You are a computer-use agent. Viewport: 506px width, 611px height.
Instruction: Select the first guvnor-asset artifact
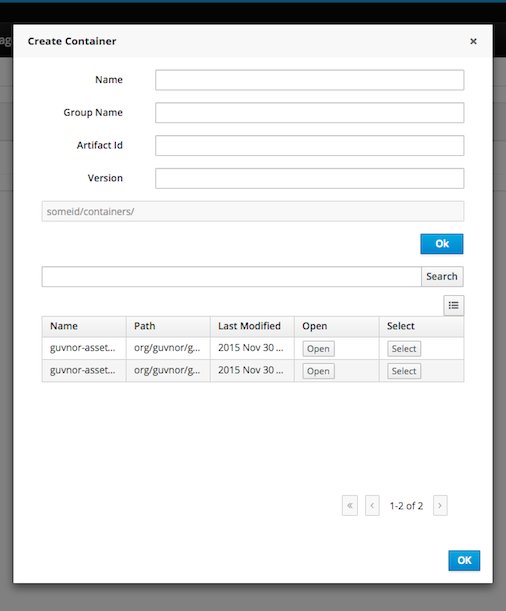point(404,349)
